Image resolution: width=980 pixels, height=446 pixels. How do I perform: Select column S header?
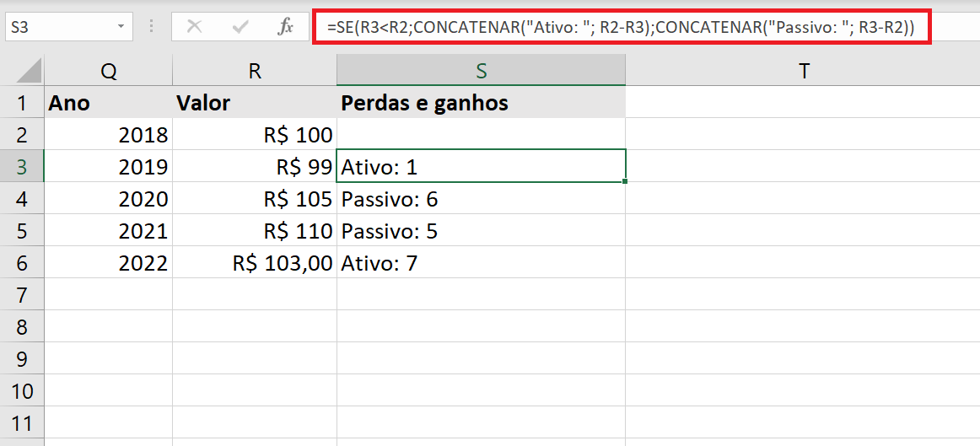coord(481,71)
